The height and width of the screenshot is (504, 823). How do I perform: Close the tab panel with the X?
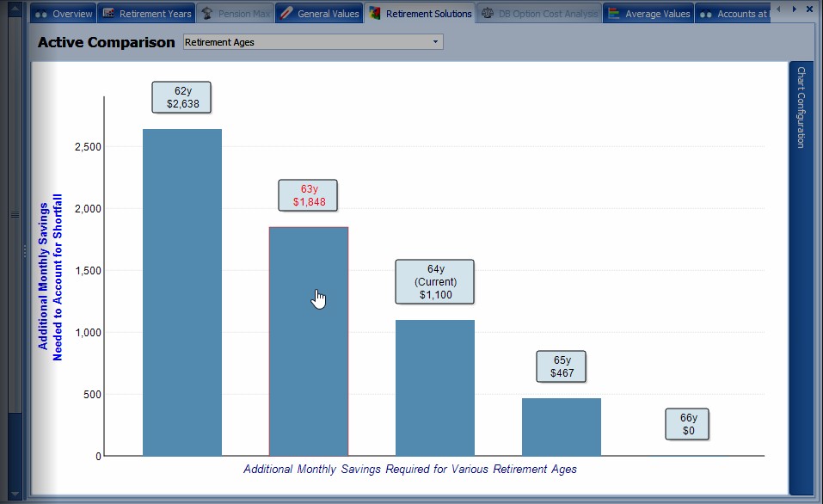click(x=809, y=9)
